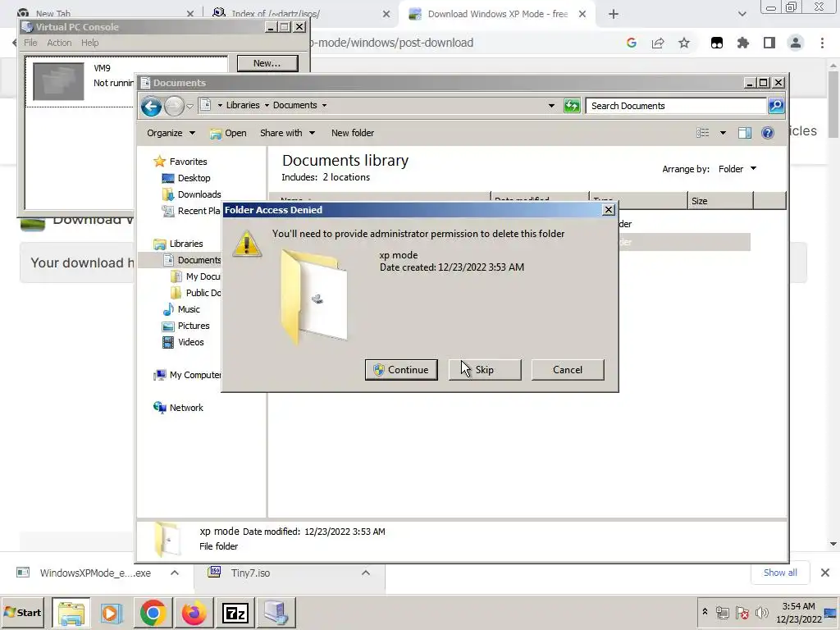Viewport: 840px width, 630px height.
Task: Click New folder in the toolbar
Action: pos(353,133)
